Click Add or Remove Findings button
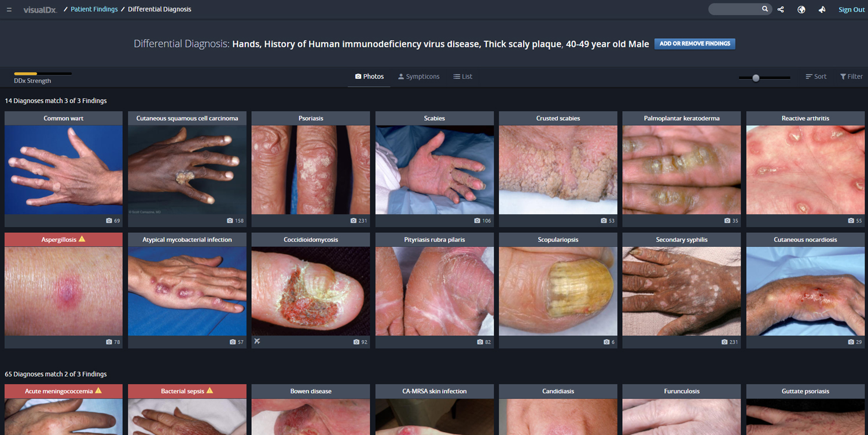Image resolution: width=868 pixels, height=435 pixels. pyautogui.click(x=694, y=43)
